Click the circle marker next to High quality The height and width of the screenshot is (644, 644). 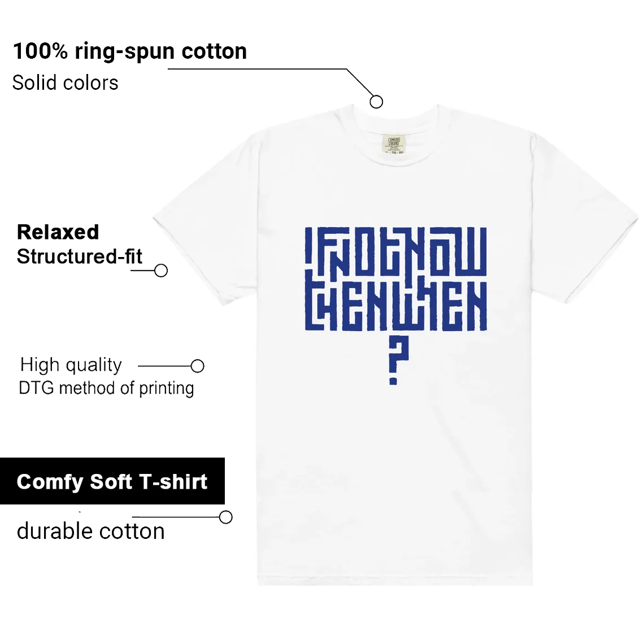tap(198, 366)
